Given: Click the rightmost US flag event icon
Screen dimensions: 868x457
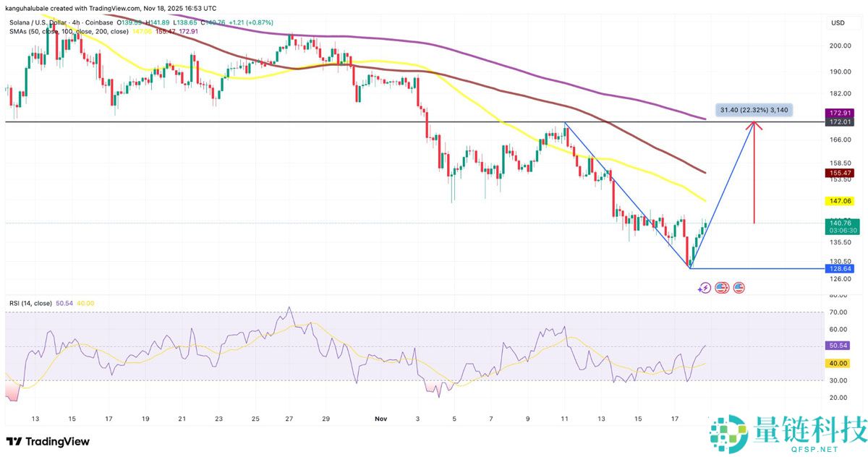Looking at the screenshot, I should [739, 288].
